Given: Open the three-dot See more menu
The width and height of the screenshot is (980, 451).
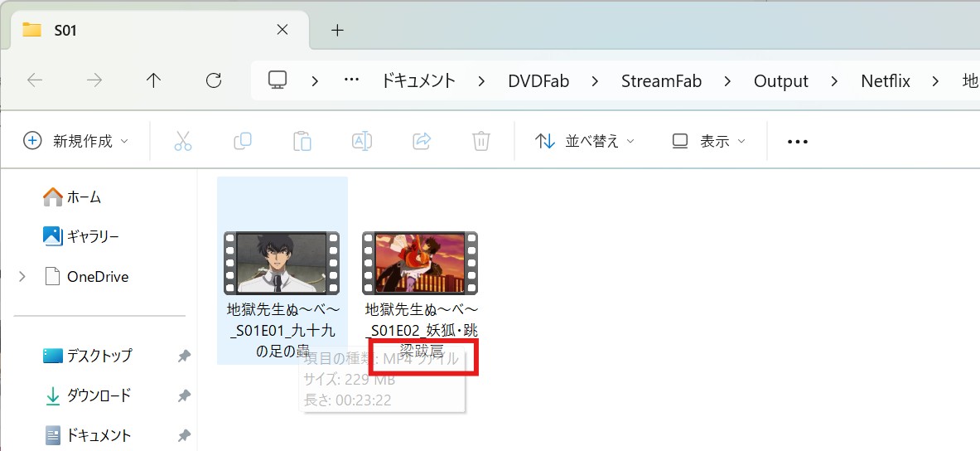Looking at the screenshot, I should [x=798, y=142].
